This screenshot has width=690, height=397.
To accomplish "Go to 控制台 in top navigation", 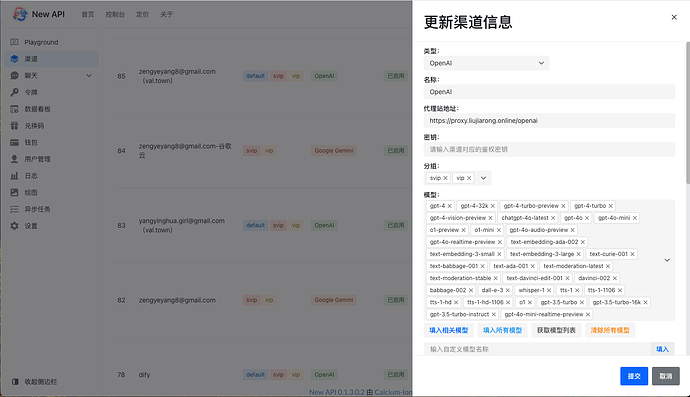I will 115,15.
